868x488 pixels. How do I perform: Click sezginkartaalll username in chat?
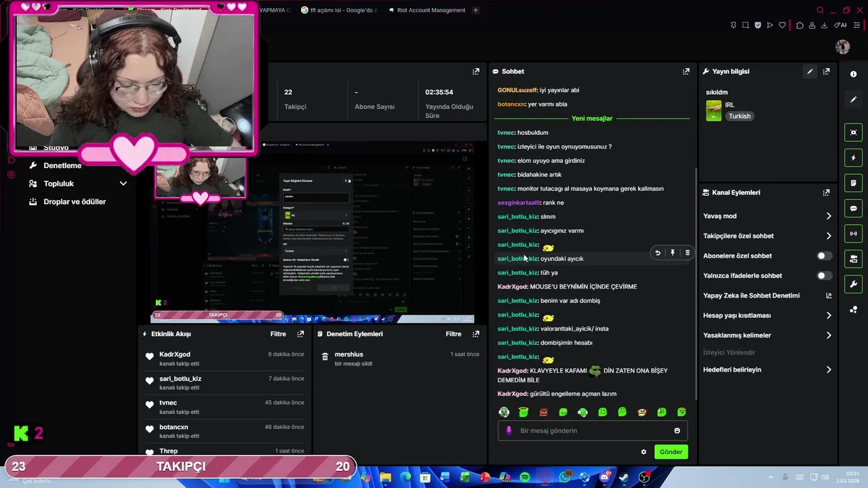coord(519,203)
